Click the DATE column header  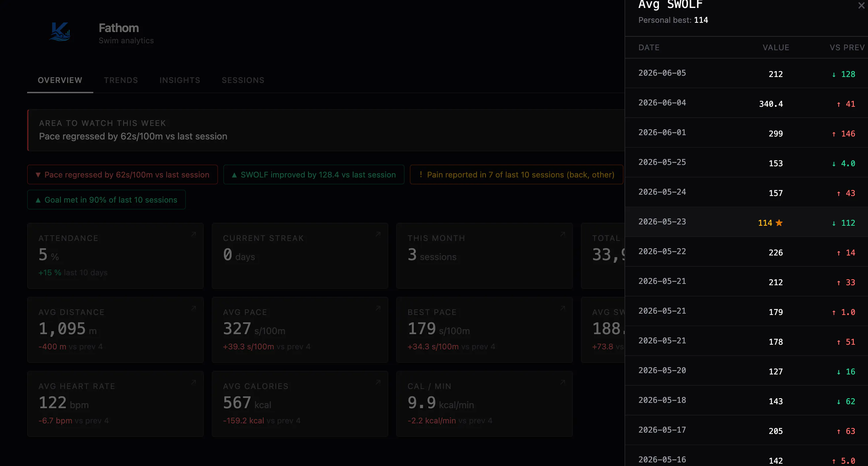649,48
